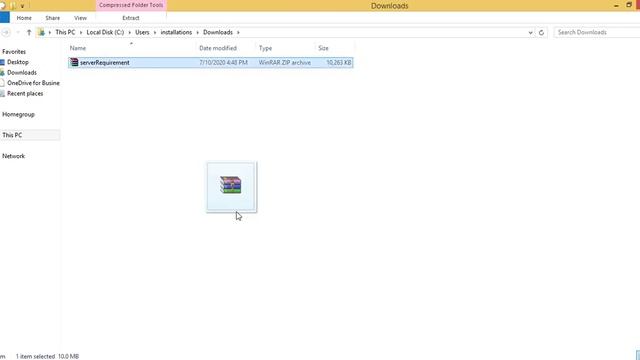Image resolution: width=640 pixels, height=360 pixels.
Task: Expand chevron after Local Disk breadcrumb
Action: 129,32
